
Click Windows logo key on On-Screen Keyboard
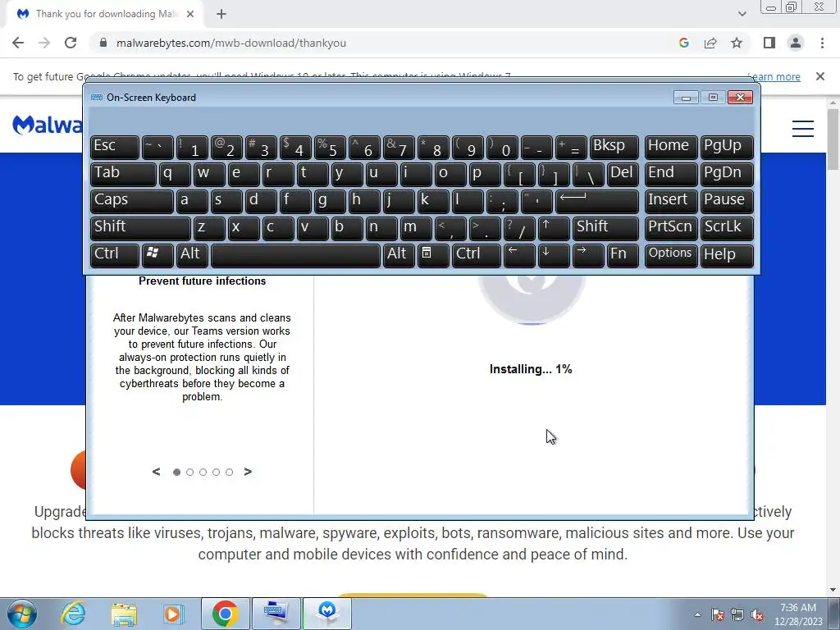click(x=157, y=254)
